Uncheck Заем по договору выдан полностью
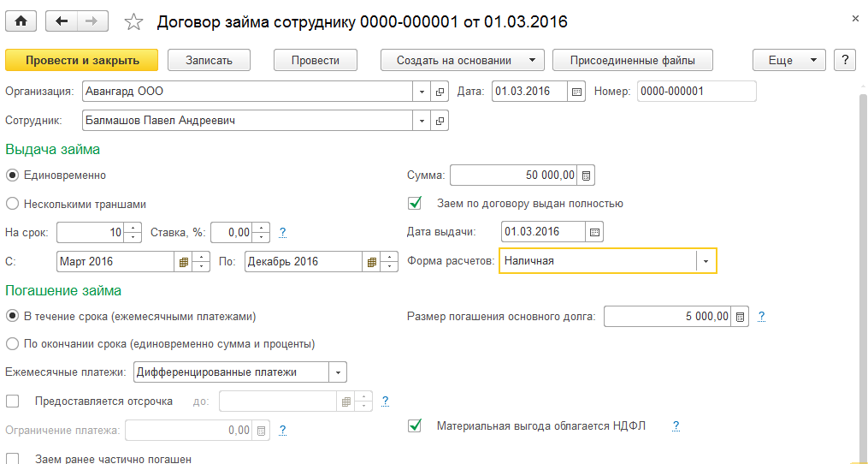This screenshot has height=464, width=868. (416, 204)
